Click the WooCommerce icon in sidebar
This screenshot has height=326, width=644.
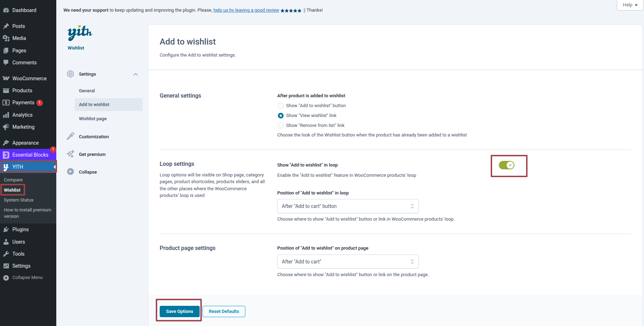6,78
